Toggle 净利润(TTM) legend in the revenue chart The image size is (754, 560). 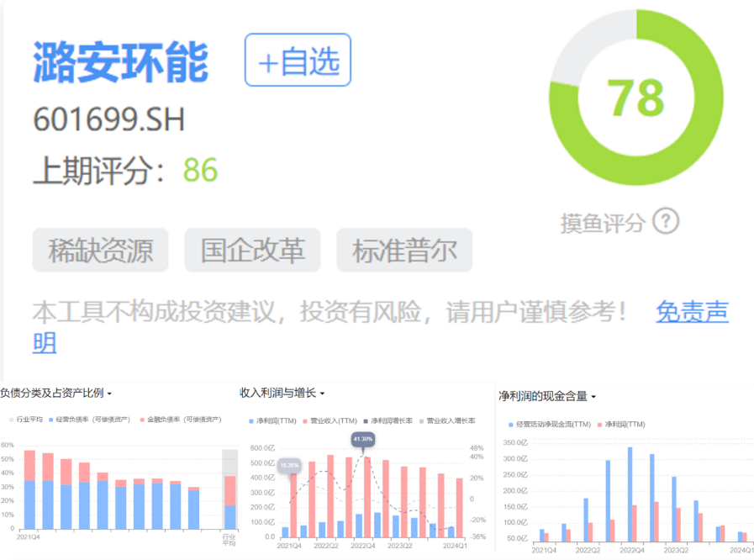tap(272, 421)
